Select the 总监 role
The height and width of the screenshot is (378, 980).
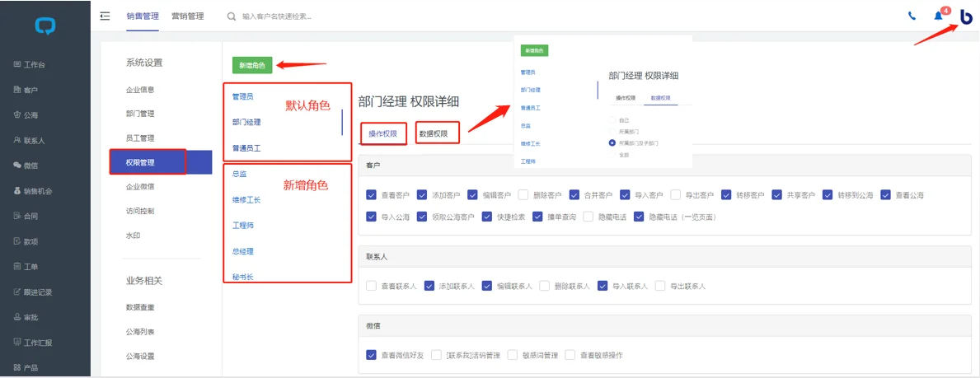pos(239,174)
